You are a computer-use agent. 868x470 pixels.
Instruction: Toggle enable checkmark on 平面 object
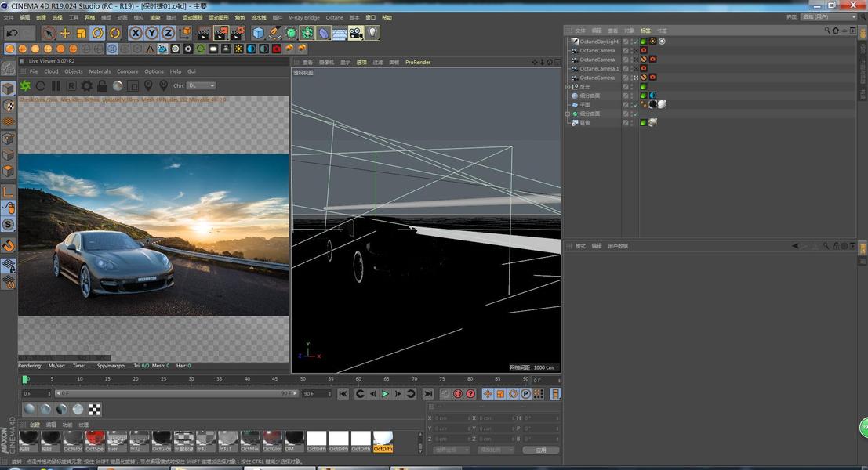pos(635,104)
